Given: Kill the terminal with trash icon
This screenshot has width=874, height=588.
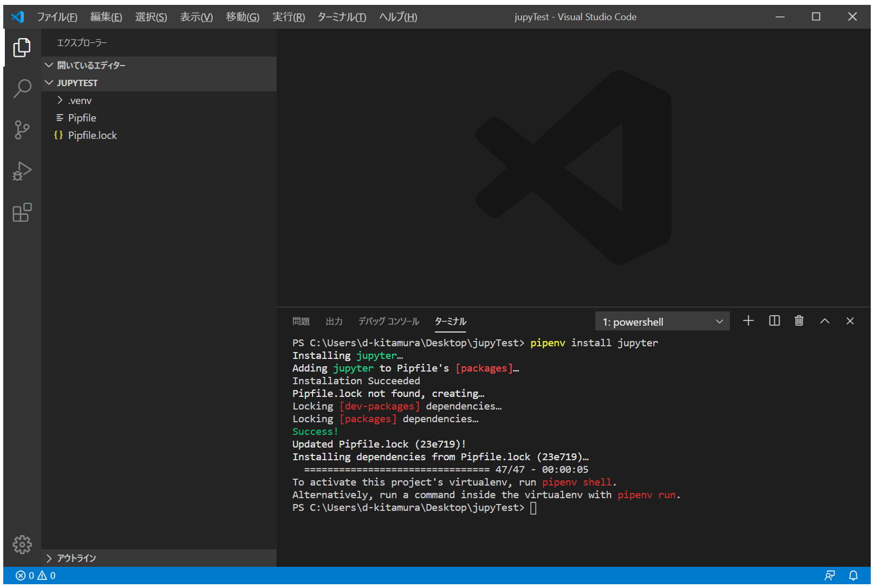Looking at the screenshot, I should click(799, 321).
